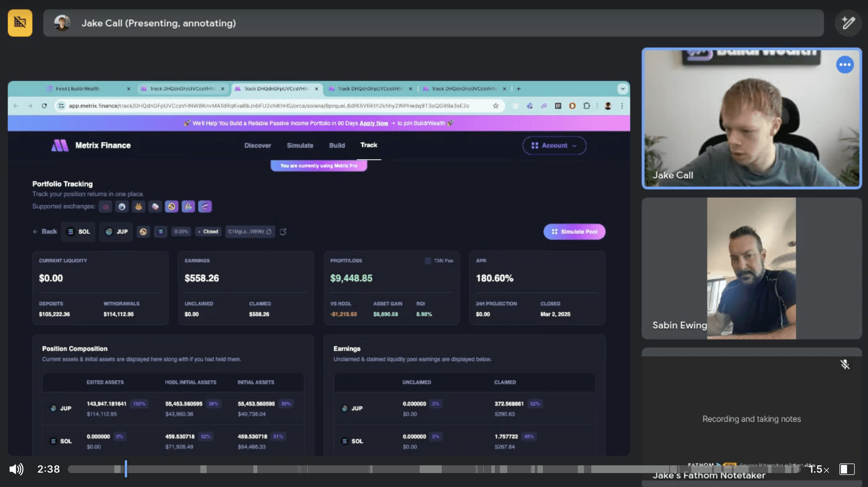
Task: Click the $558.26 Earnings value
Action: pos(201,278)
